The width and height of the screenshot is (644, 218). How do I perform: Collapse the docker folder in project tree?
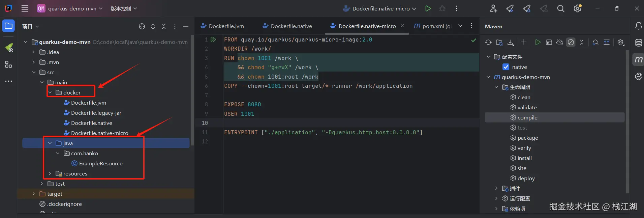coord(50,92)
